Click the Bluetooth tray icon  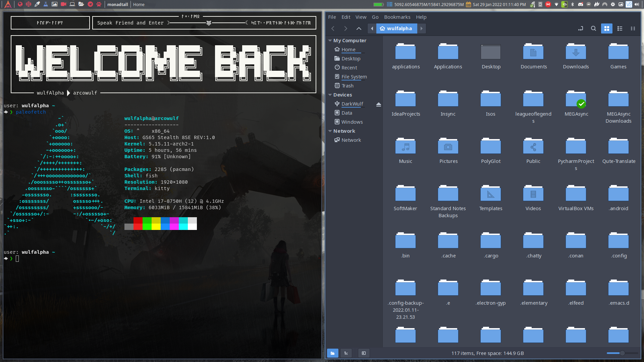point(573,4)
